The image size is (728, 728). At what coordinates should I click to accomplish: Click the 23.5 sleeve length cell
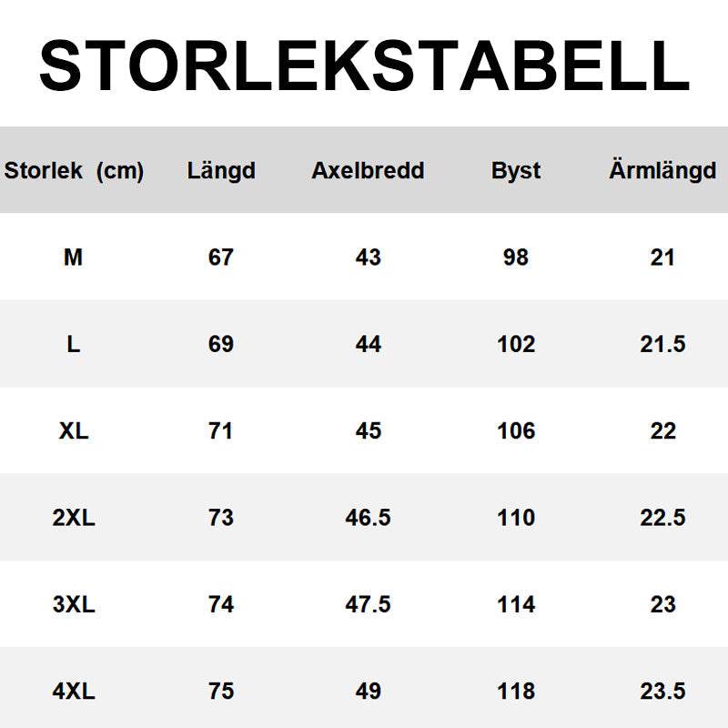[x=662, y=692]
